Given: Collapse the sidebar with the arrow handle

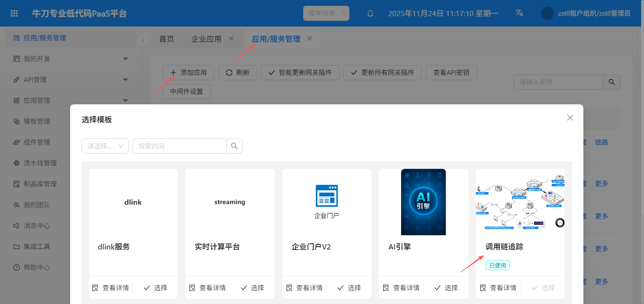Looking at the screenshot, I should (143, 41).
